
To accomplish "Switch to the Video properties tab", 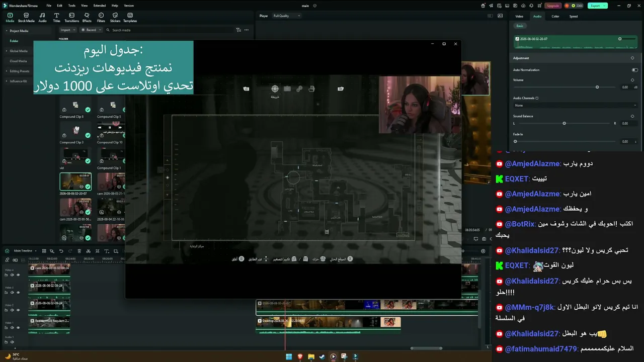I will pos(519,16).
